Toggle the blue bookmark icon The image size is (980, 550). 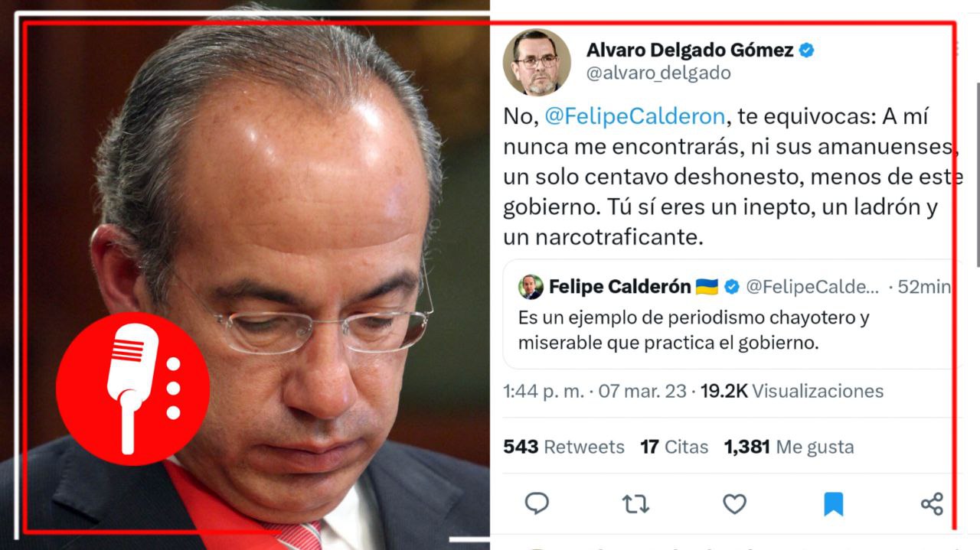[x=833, y=504]
